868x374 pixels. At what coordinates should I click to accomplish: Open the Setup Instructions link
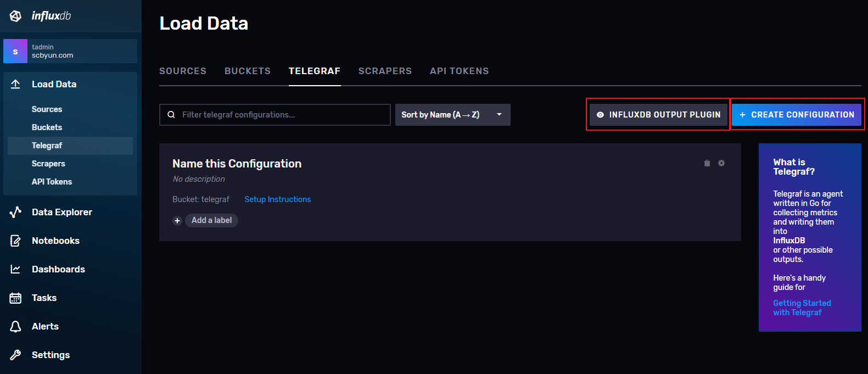(278, 199)
